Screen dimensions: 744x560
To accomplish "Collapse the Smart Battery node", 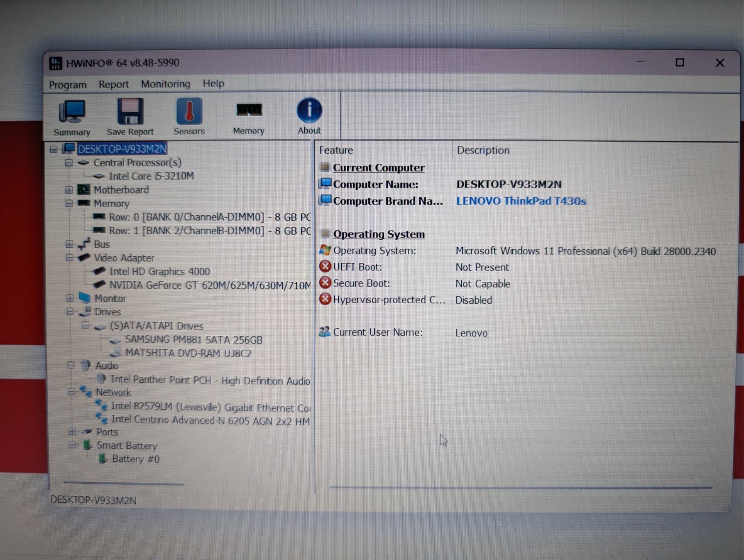I will point(72,445).
